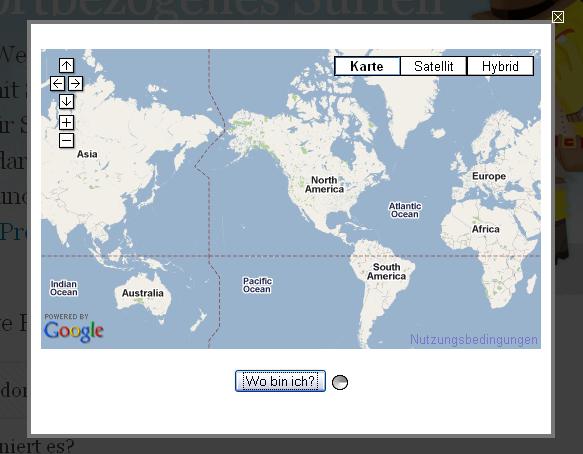Switch to the Karte map view

click(367, 66)
